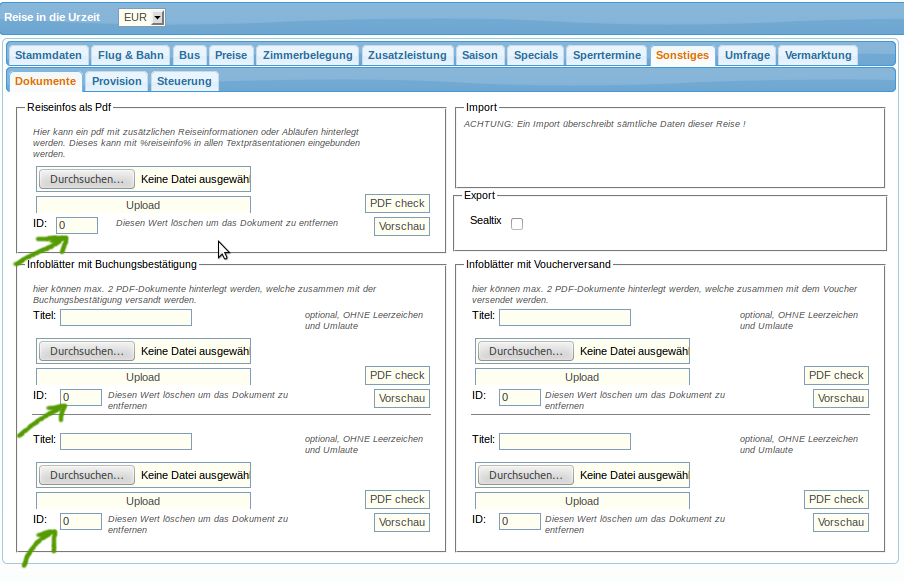Go to the Sperrtermine tab
The height and width of the screenshot is (583, 904).
607,55
